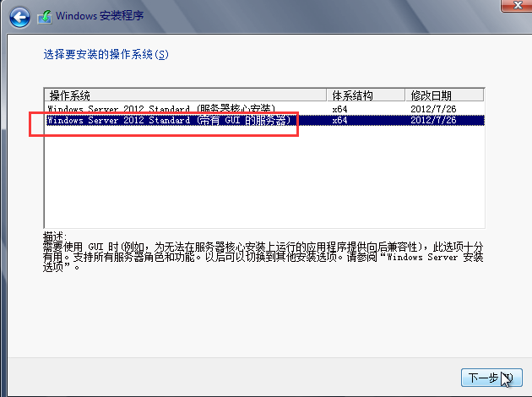Select Windows Server 2012 Standard 服务器核心安装 row
532x397 pixels.
(264, 109)
